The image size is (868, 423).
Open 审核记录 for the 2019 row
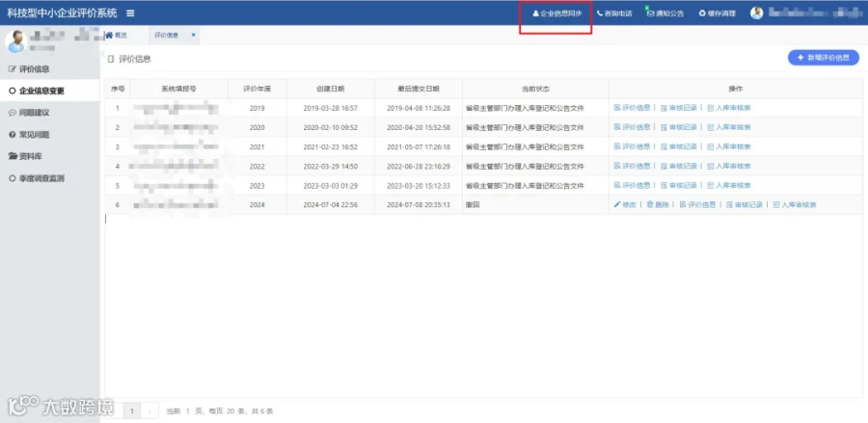(679, 108)
